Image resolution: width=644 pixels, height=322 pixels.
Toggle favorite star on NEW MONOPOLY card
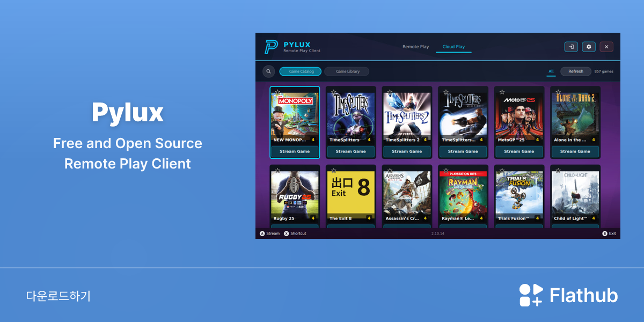[x=277, y=92]
